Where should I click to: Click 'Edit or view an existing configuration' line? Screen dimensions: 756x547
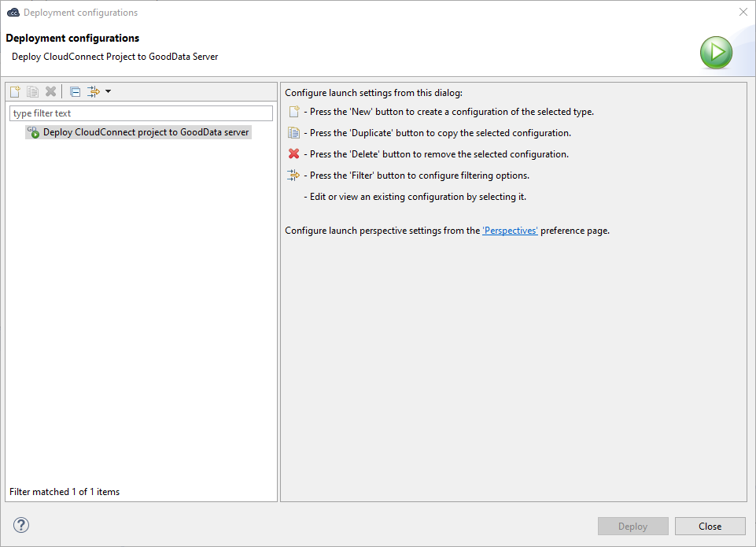tap(415, 197)
